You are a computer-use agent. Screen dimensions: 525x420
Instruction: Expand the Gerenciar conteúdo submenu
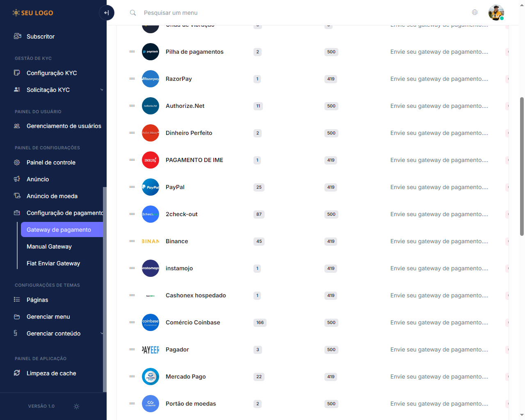click(101, 333)
